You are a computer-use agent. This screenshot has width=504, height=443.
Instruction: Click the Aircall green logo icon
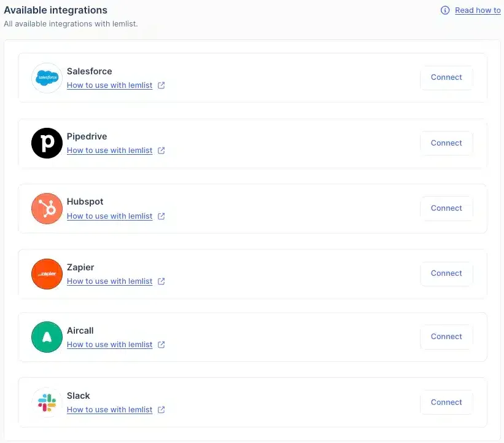point(47,337)
